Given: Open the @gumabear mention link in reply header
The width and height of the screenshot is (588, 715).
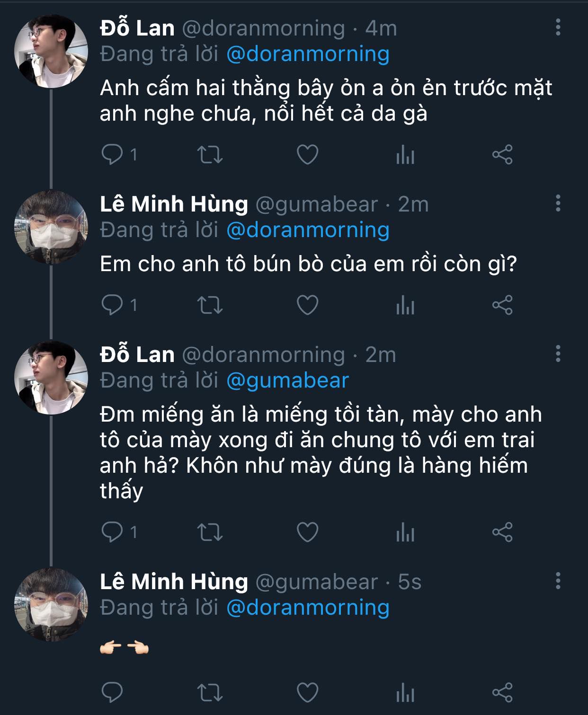Looking at the screenshot, I should click(x=287, y=380).
